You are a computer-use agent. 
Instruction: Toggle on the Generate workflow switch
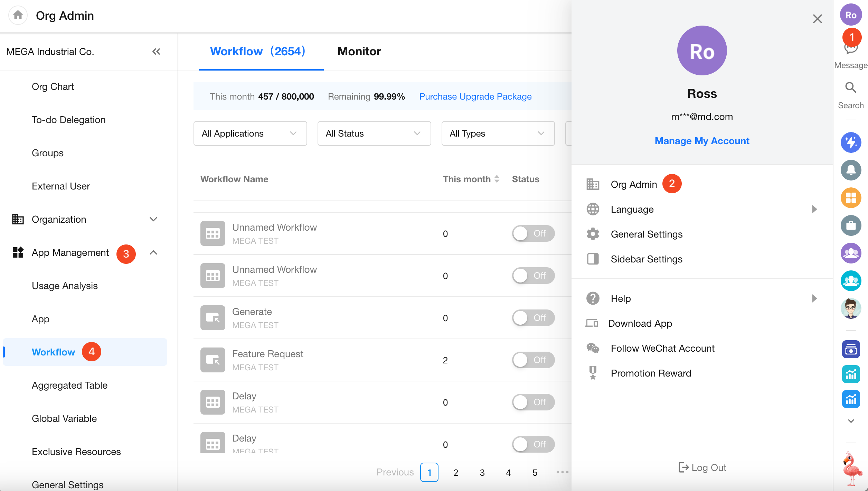point(533,318)
